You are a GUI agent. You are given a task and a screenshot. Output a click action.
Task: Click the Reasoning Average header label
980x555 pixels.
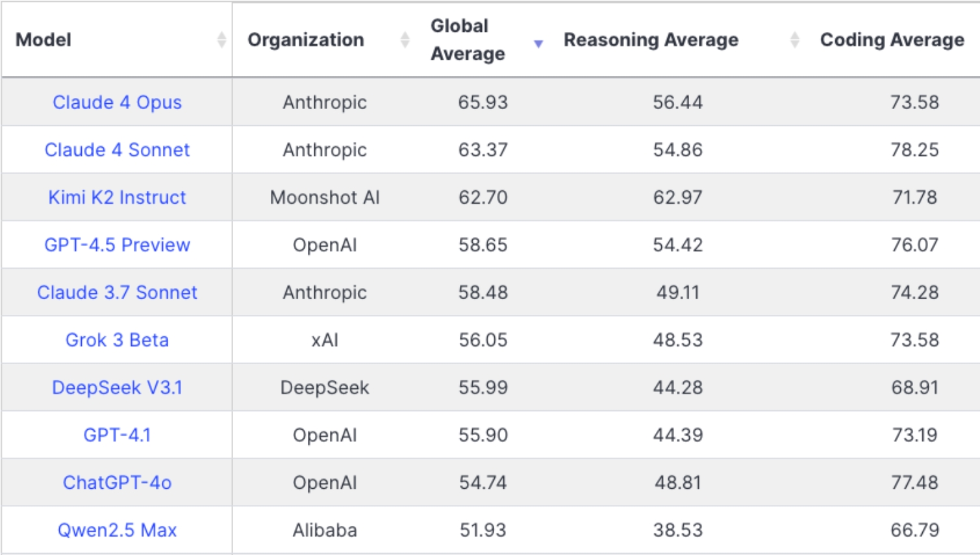(651, 40)
